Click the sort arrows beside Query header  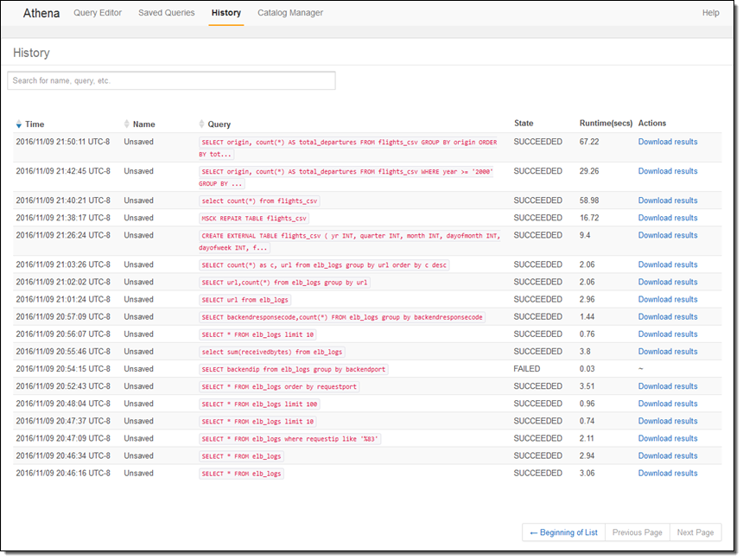tap(202, 124)
